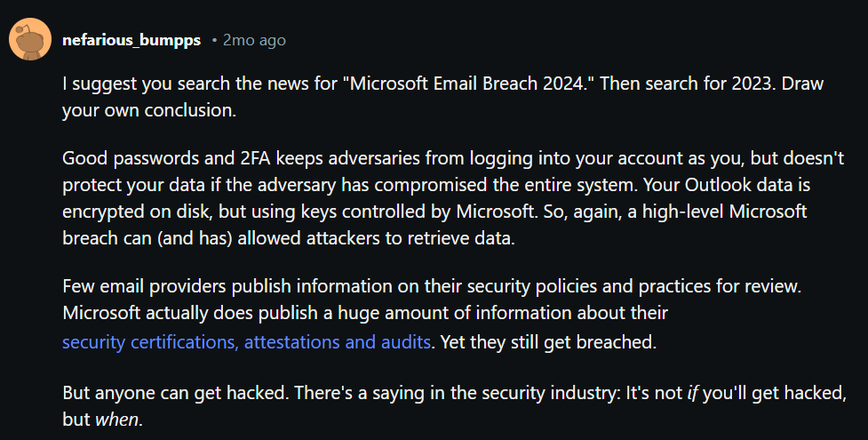Viewport: 868px width, 440px height.
Task: Click the dot separator before the timestamp
Action: point(214,41)
